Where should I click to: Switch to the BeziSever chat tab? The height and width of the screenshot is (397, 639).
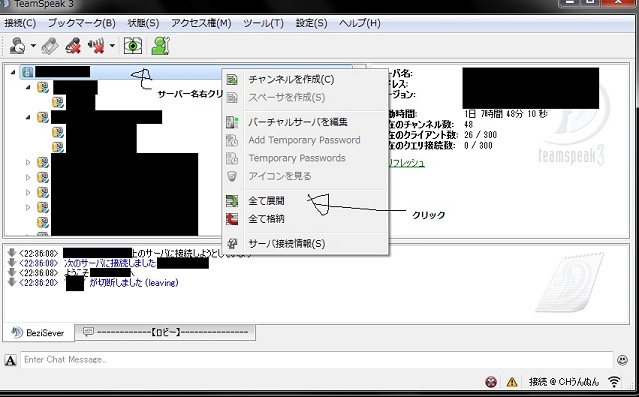click(x=38, y=333)
